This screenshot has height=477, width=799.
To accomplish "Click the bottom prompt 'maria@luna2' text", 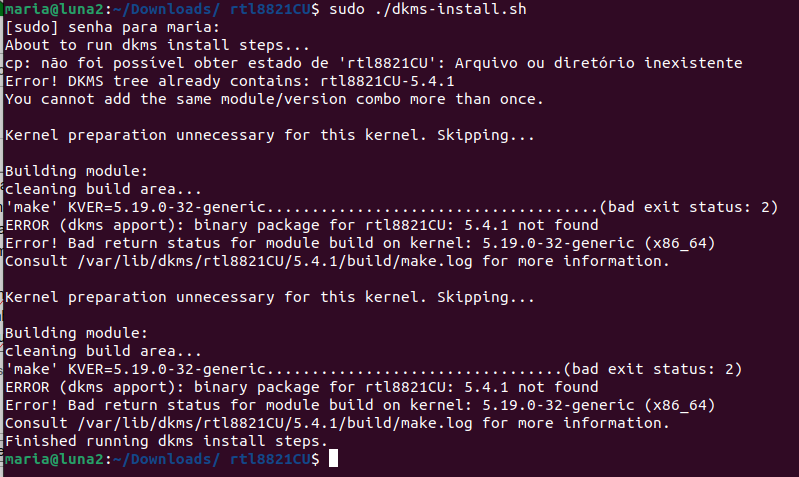I will click(55, 459).
